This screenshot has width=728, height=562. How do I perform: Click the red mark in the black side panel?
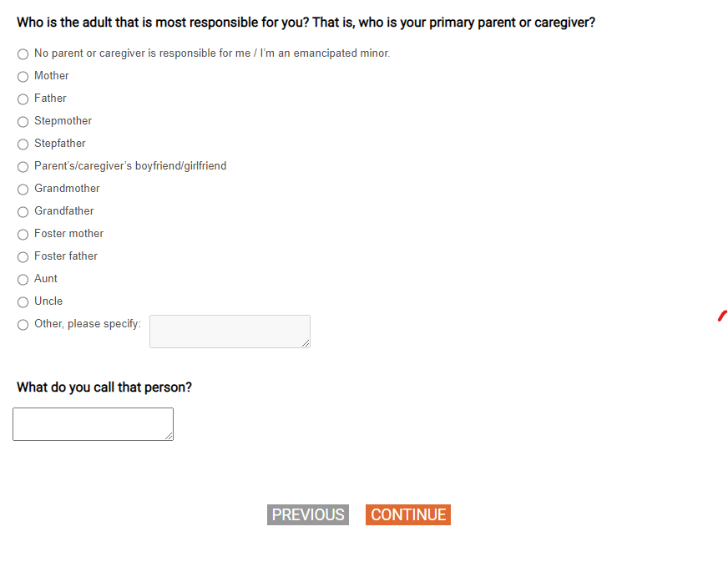[x=722, y=316]
